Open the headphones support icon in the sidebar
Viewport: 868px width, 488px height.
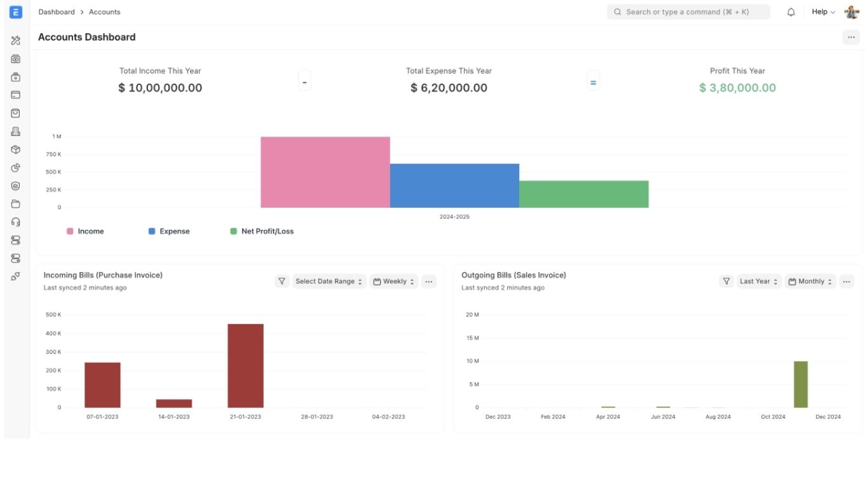pyautogui.click(x=15, y=221)
